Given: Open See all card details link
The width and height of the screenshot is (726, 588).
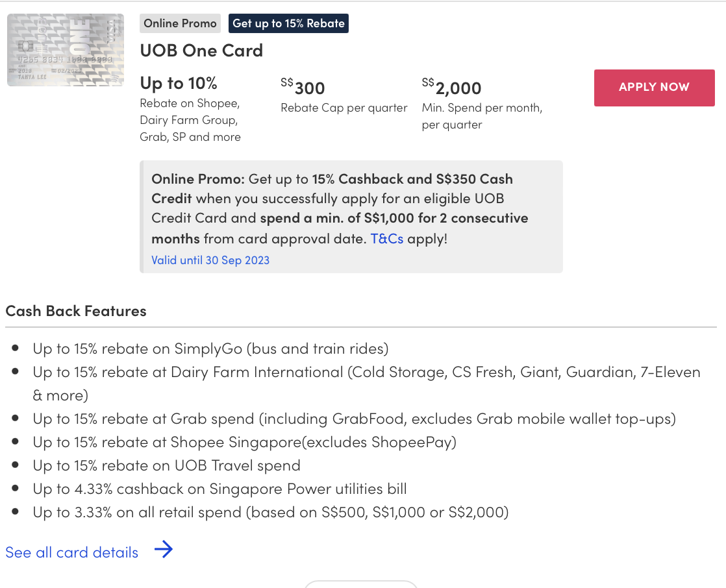Looking at the screenshot, I should coord(72,552).
